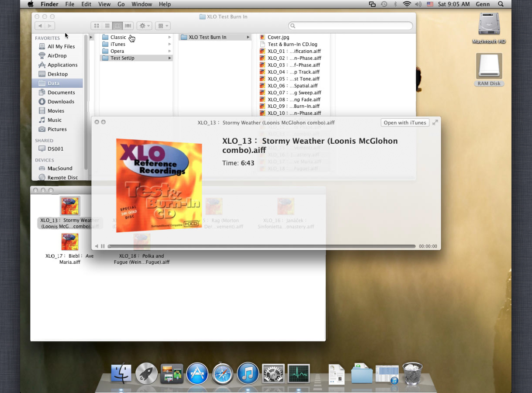
Task: Switch Finder to Cover Flow view
Action: click(128, 26)
